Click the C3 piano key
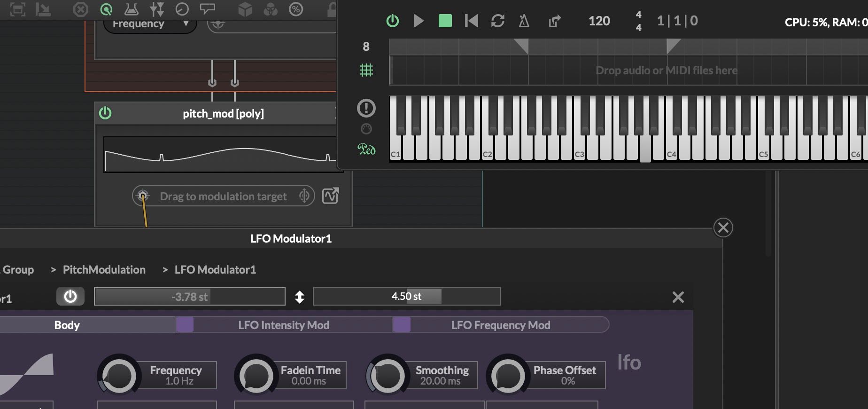The image size is (868, 409). click(x=580, y=148)
